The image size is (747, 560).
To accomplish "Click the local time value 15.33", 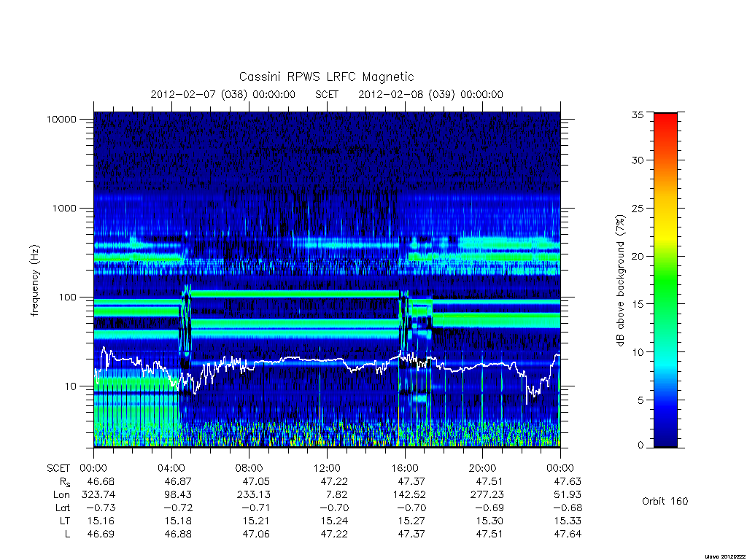I will pyautogui.click(x=568, y=521).
